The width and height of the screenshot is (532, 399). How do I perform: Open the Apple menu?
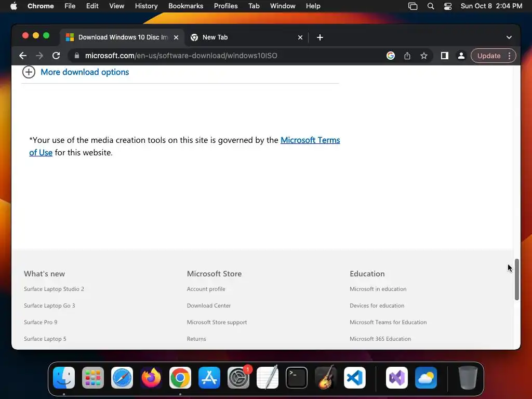click(14, 6)
